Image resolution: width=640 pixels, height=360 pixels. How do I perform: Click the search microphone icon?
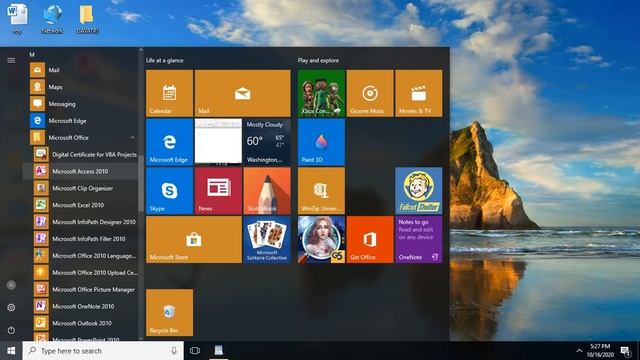point(174,351)
